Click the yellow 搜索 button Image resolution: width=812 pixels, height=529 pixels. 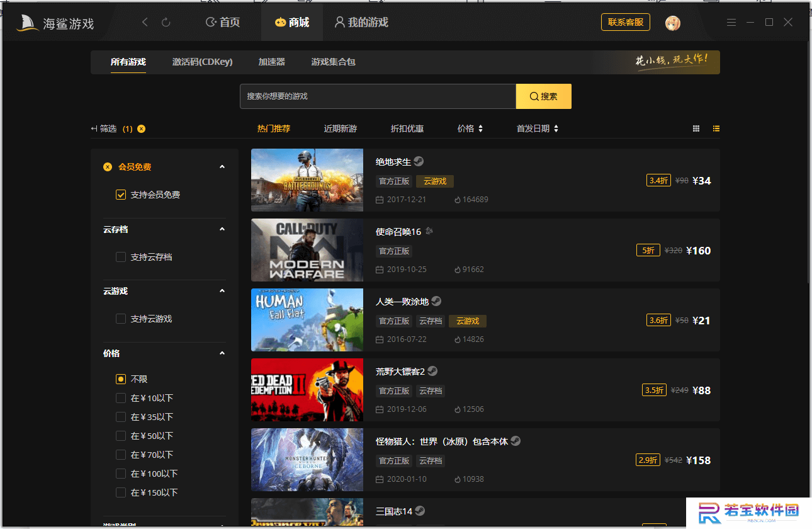pyautogui.click(x=544, y=96)
